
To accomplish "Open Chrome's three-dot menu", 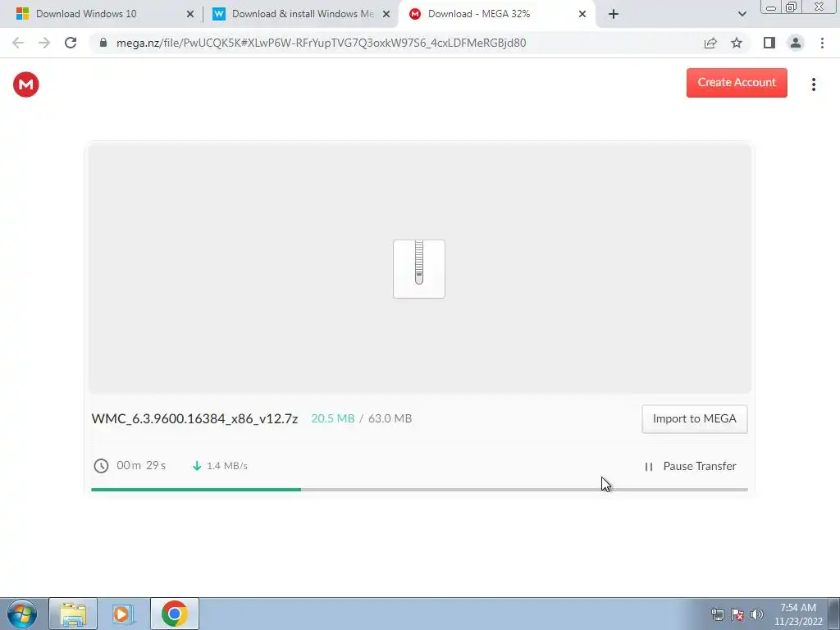I will 822,43.
